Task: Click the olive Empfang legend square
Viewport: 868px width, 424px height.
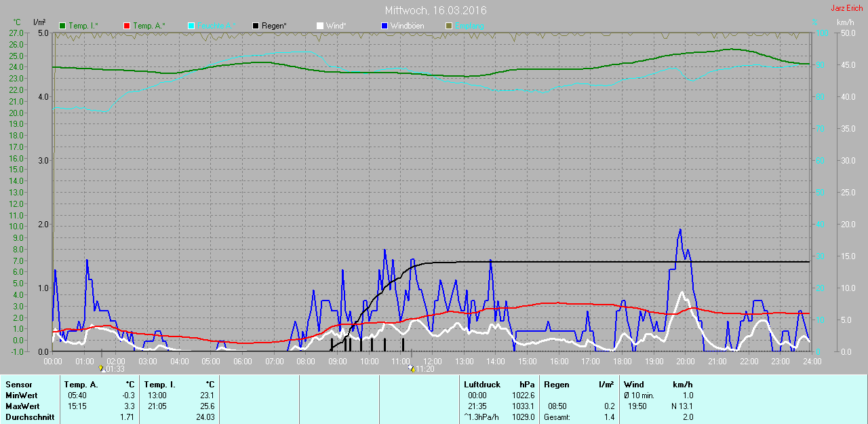Action: pyautogui.click(x=449, y=26)
